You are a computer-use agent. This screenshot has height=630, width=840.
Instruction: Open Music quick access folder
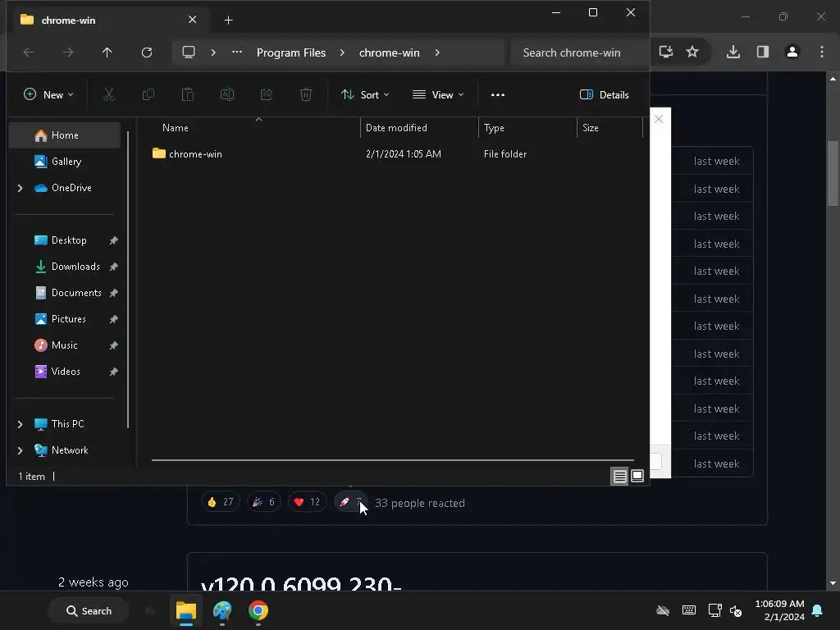point(64,345)
